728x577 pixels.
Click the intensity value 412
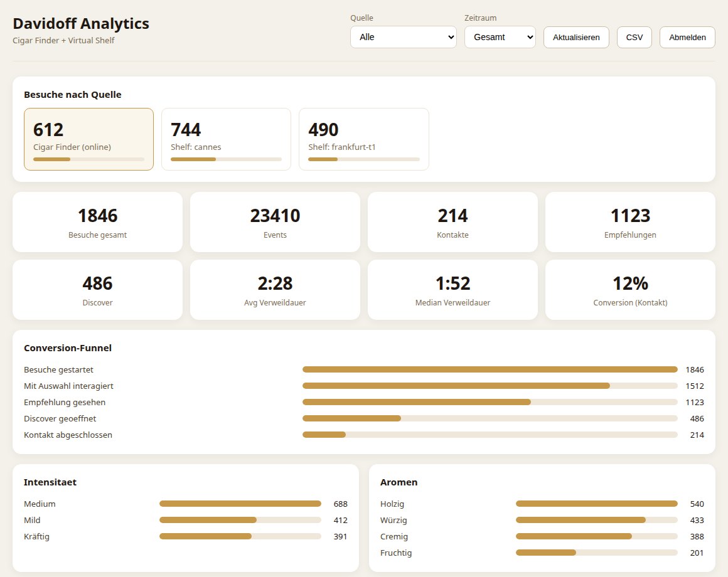point(340,520)
